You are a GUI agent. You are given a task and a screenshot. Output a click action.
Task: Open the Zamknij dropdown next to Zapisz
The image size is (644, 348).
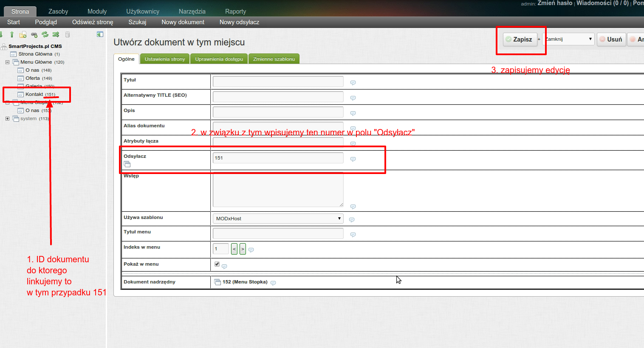click(568, 39)
